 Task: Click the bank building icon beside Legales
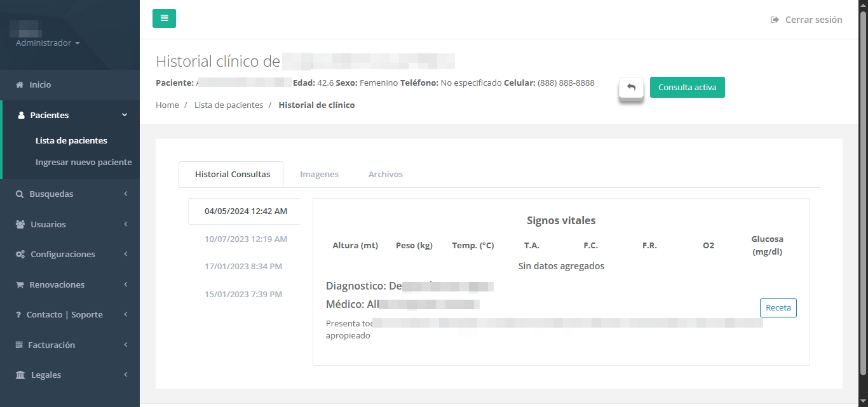20,375
